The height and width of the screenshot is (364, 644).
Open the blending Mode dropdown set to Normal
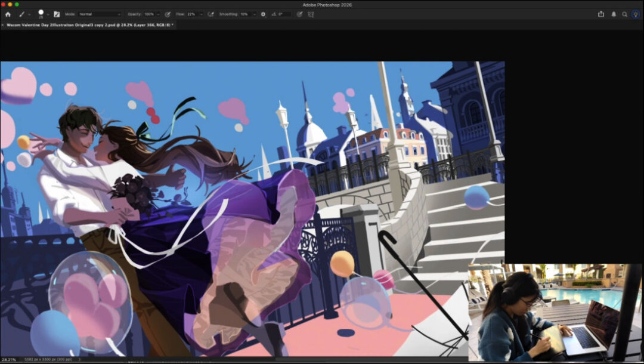[100, 14]
